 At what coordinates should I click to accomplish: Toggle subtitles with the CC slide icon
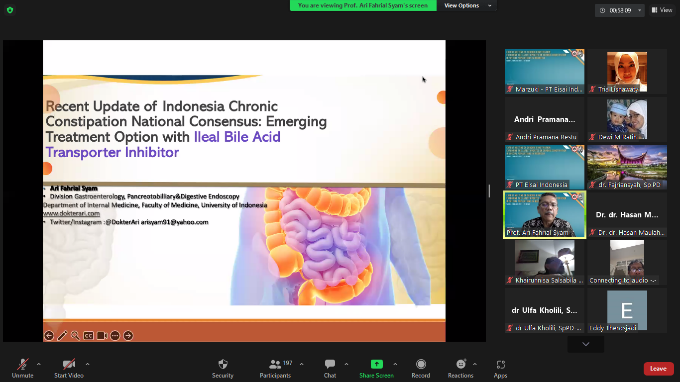[88, 336]
